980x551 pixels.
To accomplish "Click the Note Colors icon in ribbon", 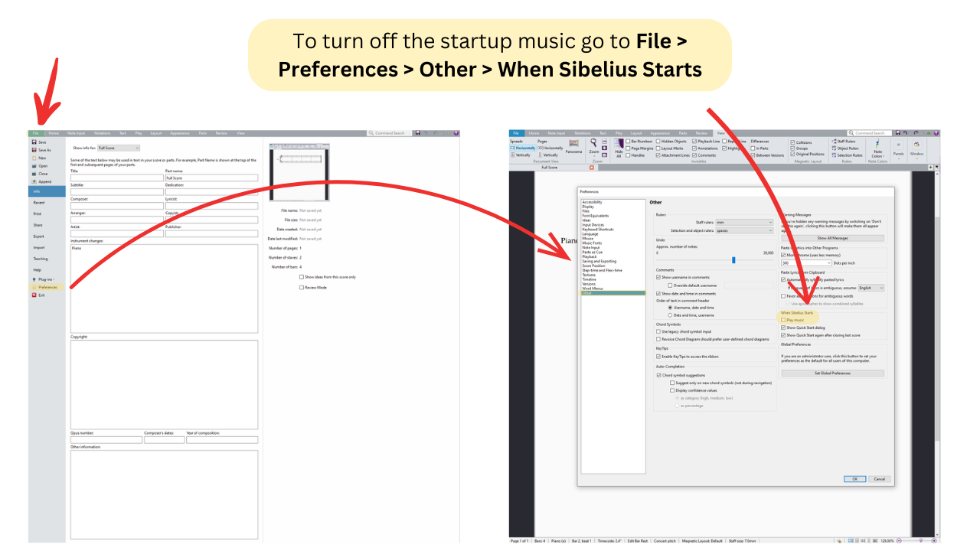I will coord(877,144).
